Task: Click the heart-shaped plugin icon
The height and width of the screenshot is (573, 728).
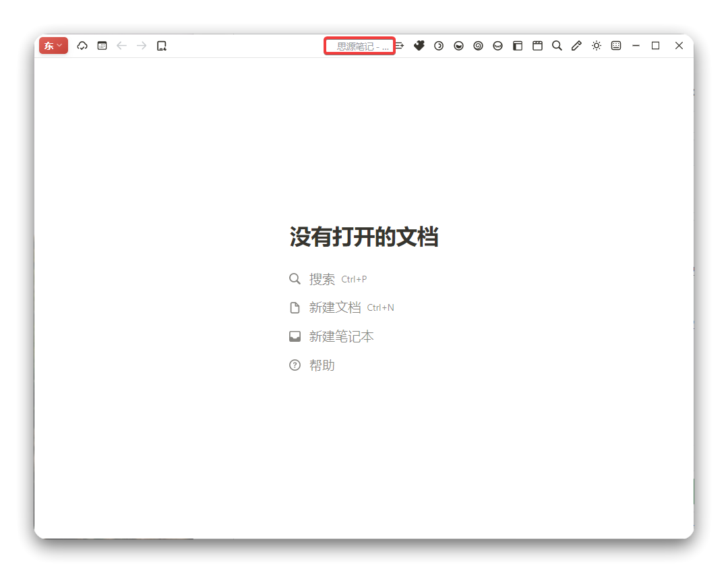Action: pos(419,45)
